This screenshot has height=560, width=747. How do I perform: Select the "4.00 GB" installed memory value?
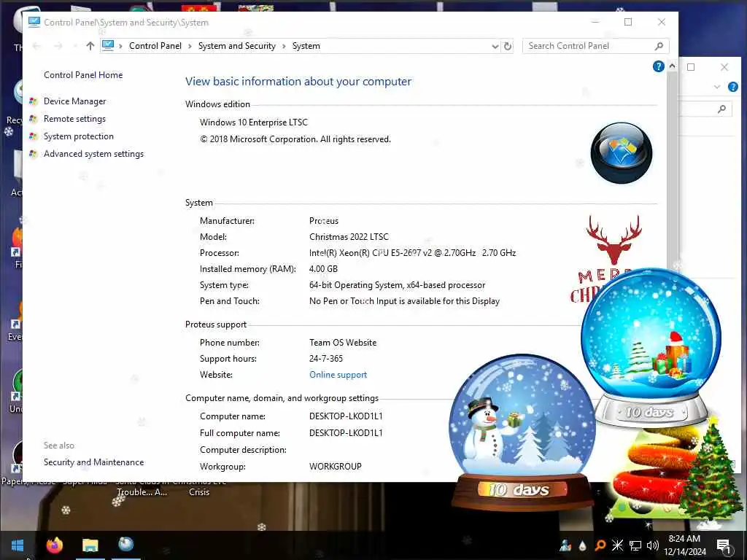pos(323,269)
